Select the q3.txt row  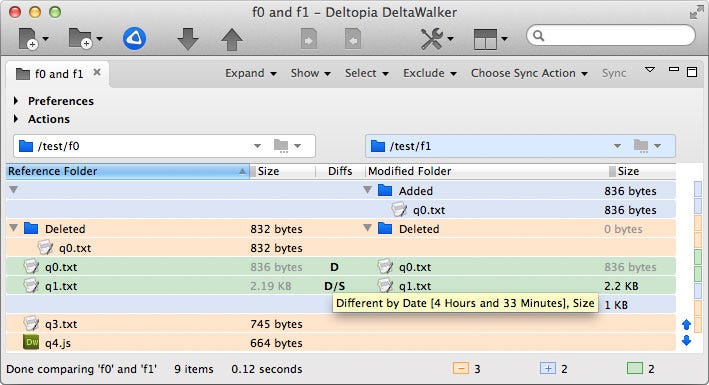tap(341, 324)
